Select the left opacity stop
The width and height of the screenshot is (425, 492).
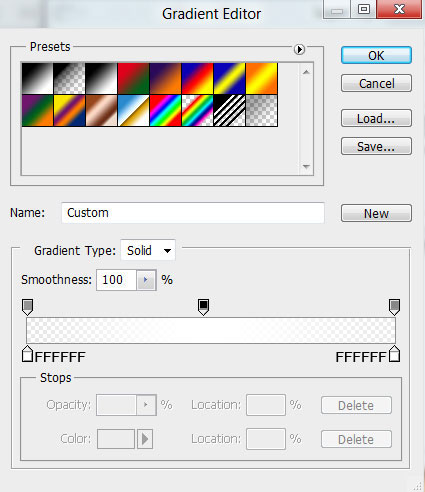point(27,307)
